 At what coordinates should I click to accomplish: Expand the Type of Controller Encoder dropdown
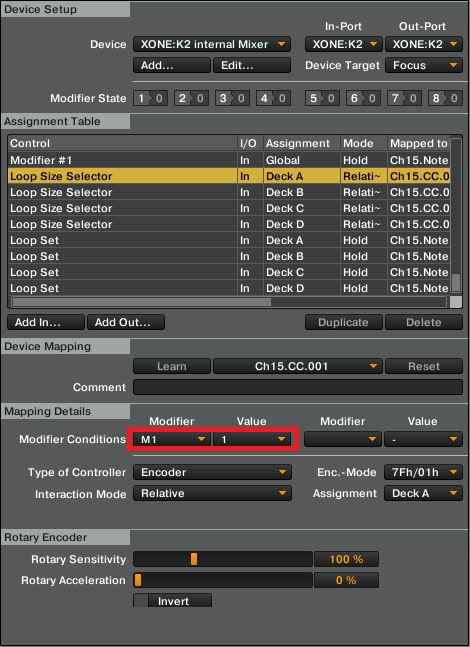click(x=212, y=472)
